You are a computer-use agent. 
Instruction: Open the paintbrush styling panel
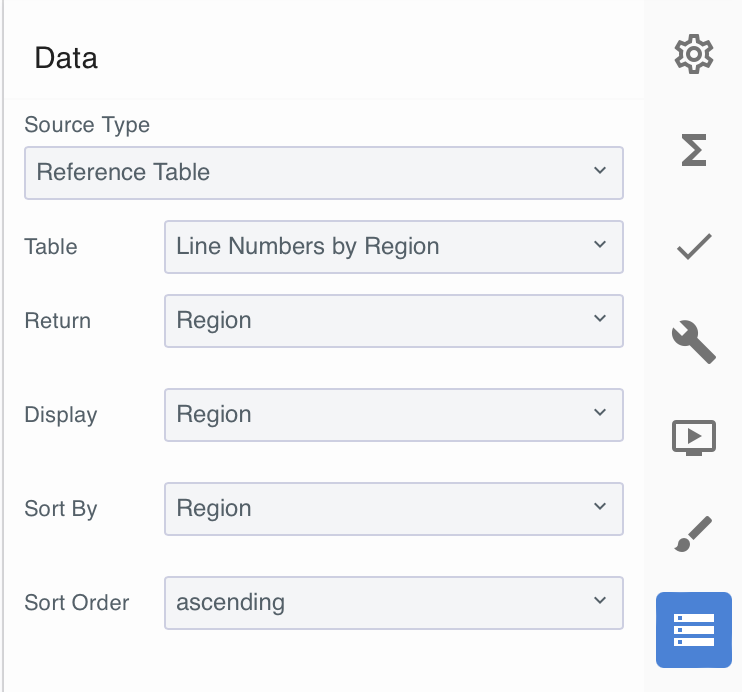(693, 534)
